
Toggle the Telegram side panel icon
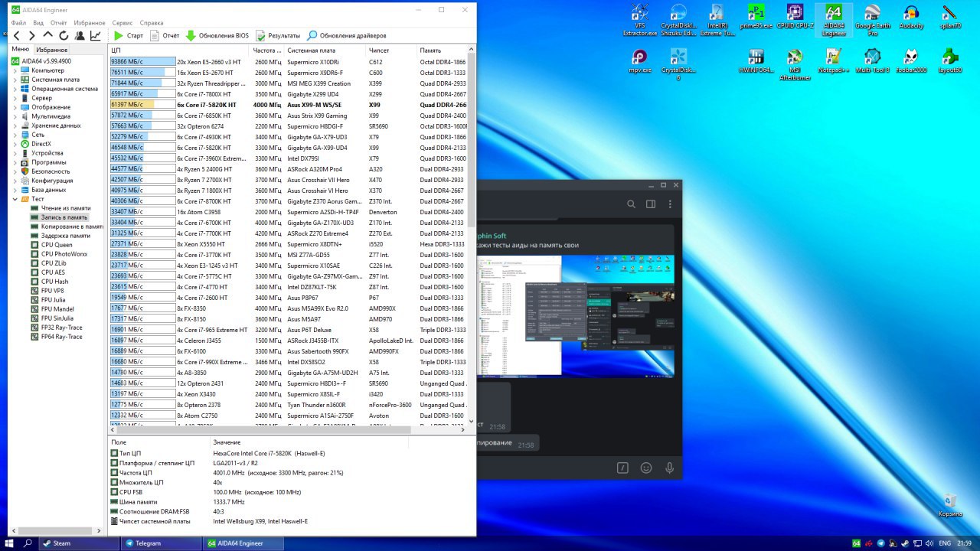point(651,204)
